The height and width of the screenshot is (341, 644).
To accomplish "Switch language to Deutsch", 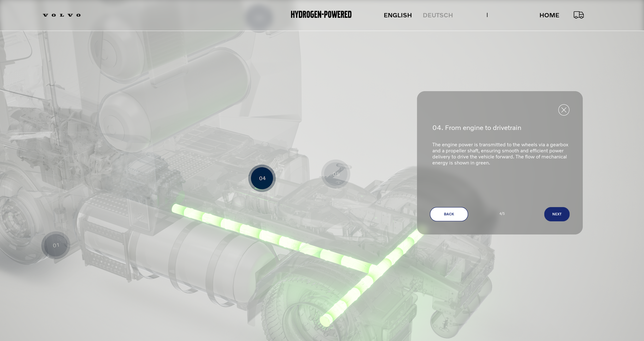I will (438, 15).
